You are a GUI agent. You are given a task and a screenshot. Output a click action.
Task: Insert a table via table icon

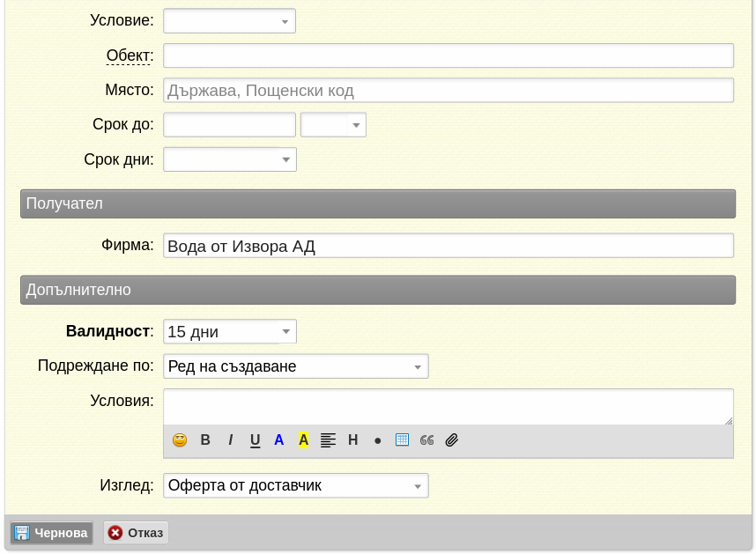click(x=402, y=440)
